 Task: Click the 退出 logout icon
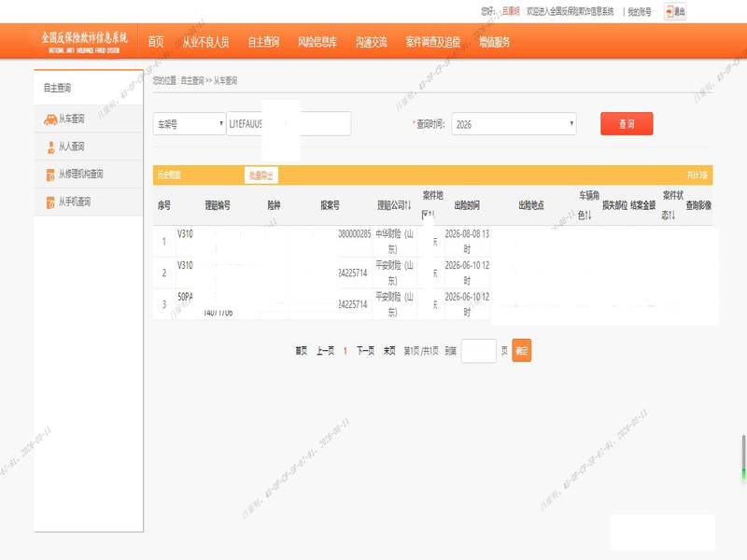pos(675,11)
